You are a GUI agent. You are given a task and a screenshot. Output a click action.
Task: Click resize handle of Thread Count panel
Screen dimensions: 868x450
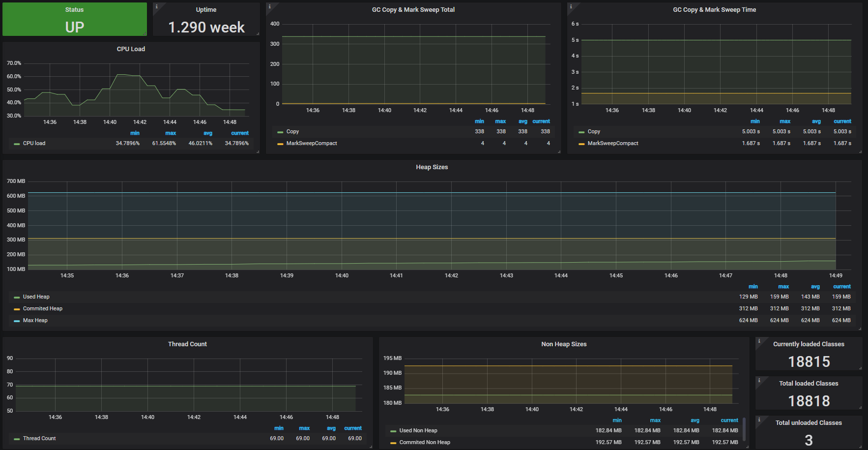click(x=371, y=447)
